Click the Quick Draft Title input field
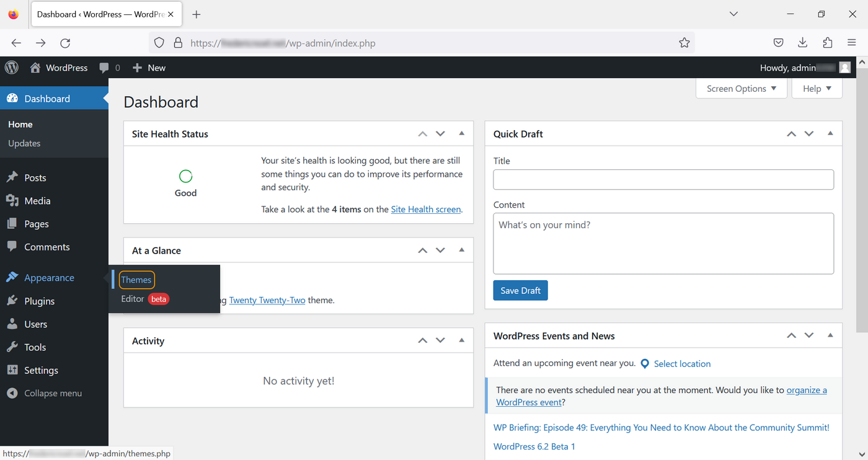The image size is (868, 460). pyautogui.click(x=663, y=179)
